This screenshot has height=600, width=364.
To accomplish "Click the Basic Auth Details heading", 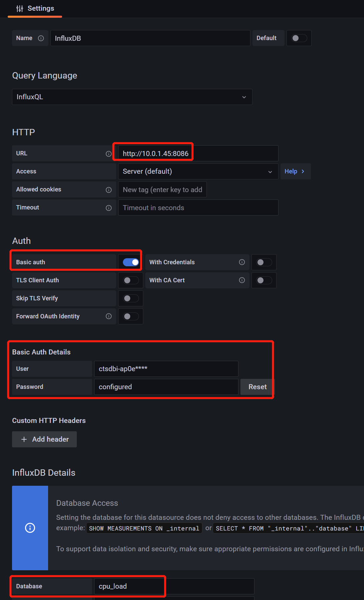I will 41,352.
